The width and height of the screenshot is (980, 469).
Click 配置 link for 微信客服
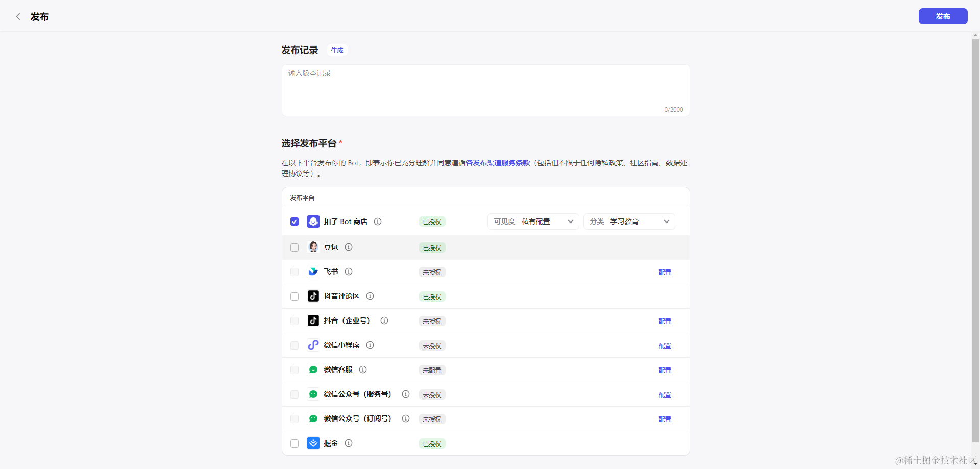665,370
